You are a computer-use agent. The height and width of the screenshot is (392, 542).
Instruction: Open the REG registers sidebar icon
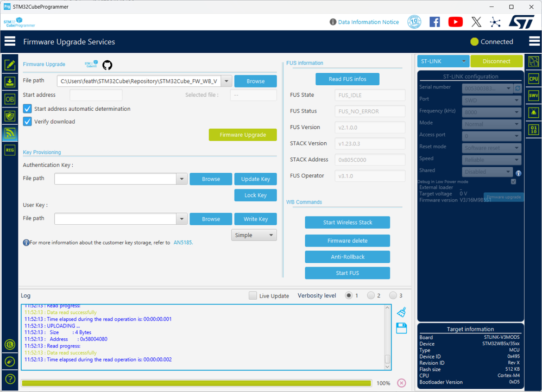click(10, 150)
